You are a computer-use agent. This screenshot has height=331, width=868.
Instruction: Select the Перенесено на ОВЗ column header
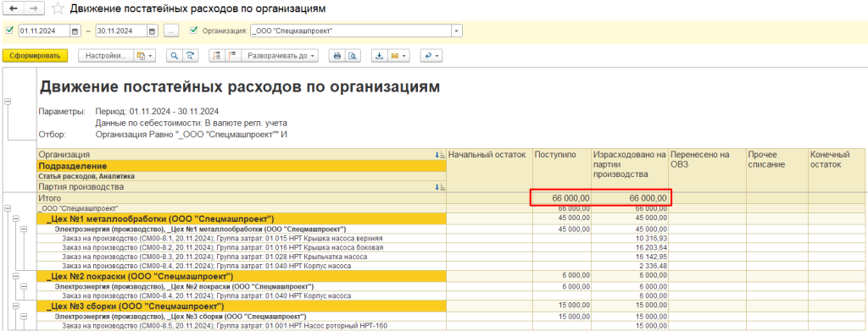click(708, 171)
